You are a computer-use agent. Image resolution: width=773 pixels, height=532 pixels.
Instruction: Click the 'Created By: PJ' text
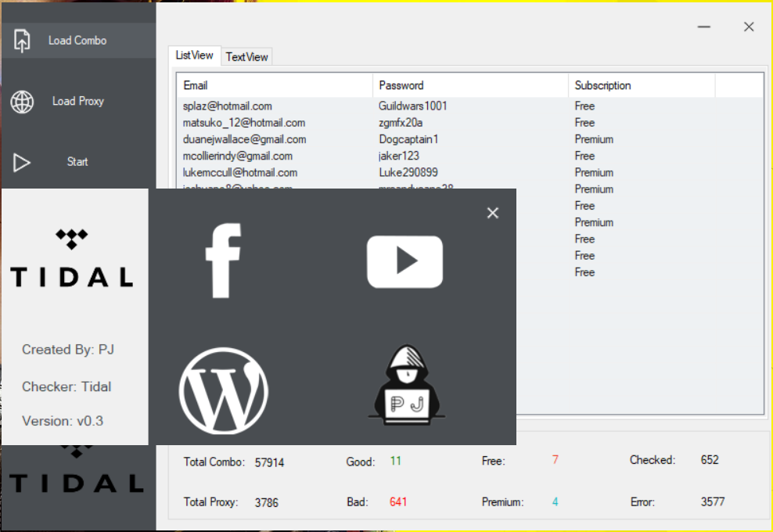tap(68, 350)
